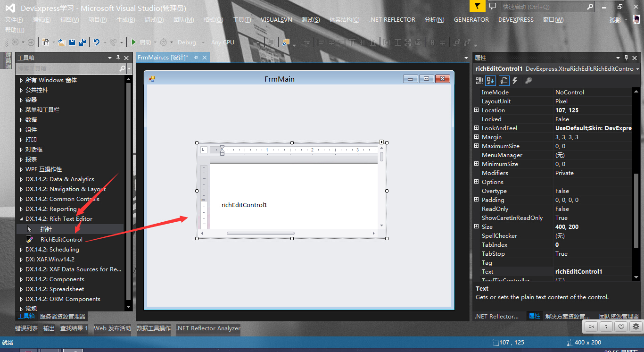Viewport: 644px width, 352px height.
Task: Click the Quick Launch search magnifier
Action: click(590, 7)
